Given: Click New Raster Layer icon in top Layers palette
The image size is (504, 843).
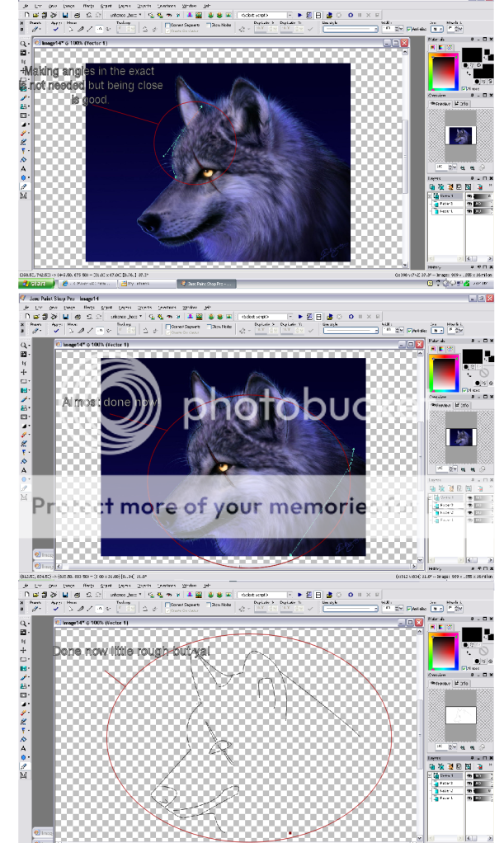Looking at the screenshot, I should tap(431, 186).
